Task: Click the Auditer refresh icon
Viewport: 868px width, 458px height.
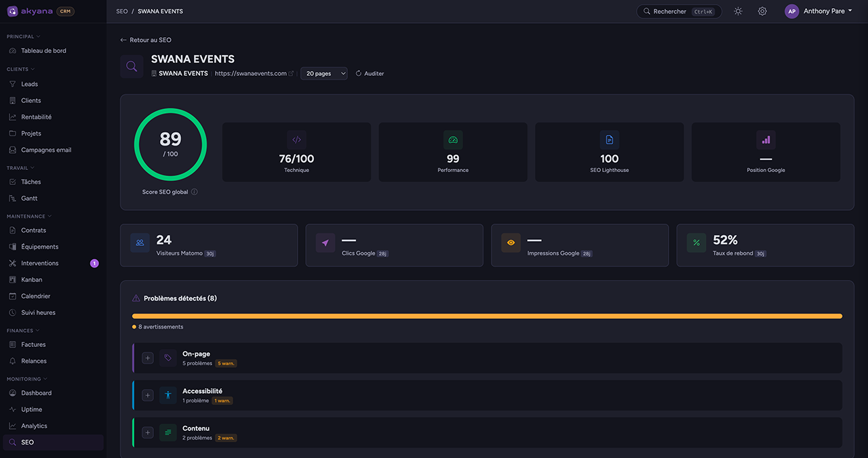Action: coord(358,73)
